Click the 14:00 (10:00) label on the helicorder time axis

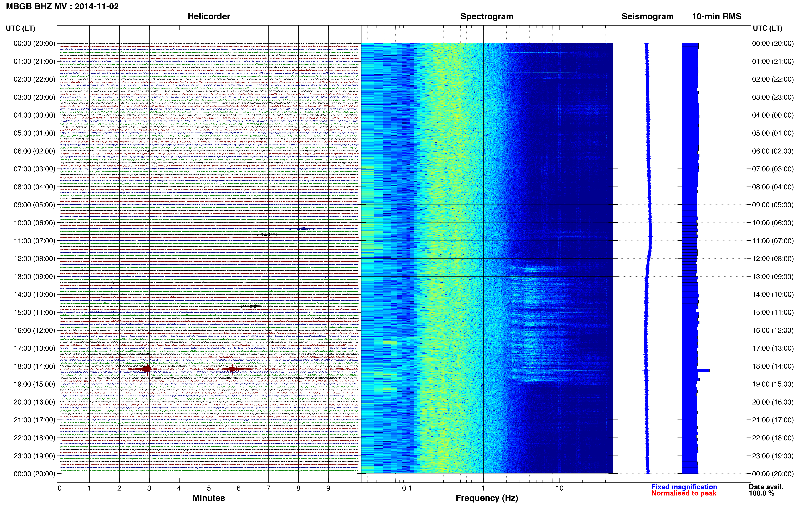[34, 295]
